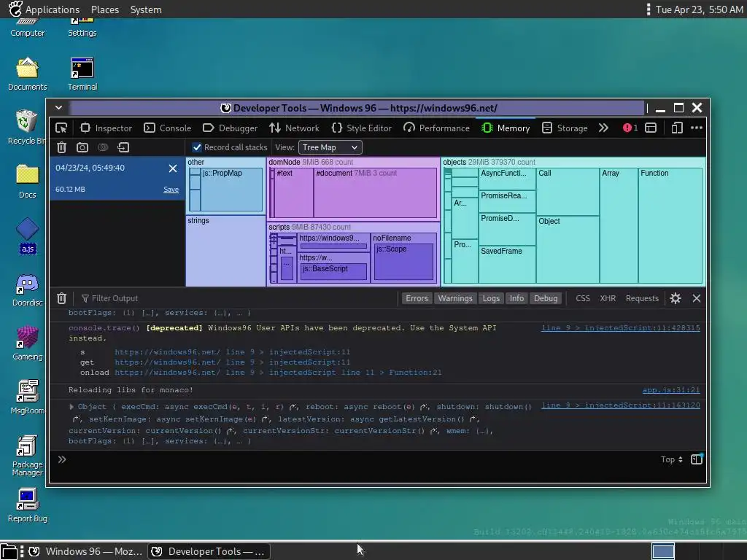Open the Debugger tab

click(x=230, y=128)
